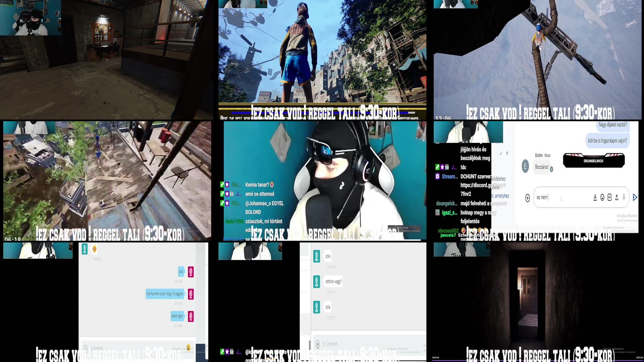The height and width of the screenshot is (362, 644).
Task: Open frame with character in blue shorts
Action: pyautogui.click(x=322, y=60)
